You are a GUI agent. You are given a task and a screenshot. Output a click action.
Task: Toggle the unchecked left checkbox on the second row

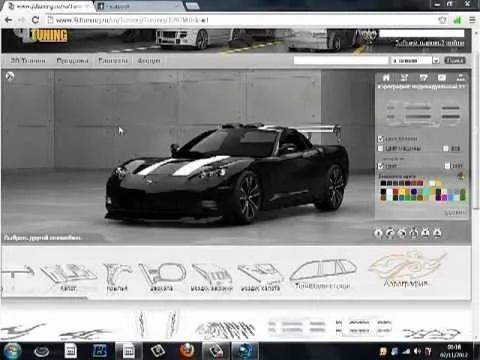380,148
